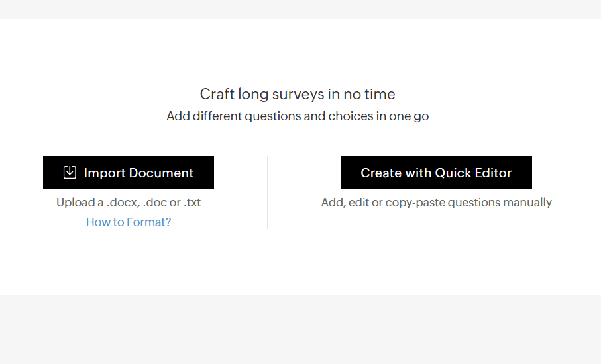Click the 'Add different questions and choices' subtitle

point(298,116)
